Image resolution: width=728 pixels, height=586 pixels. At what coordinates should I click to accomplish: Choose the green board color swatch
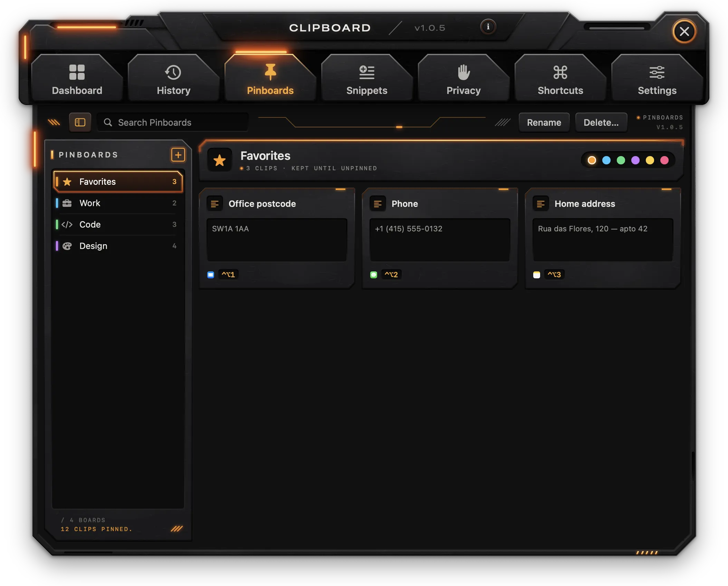(x=621, y=160)
